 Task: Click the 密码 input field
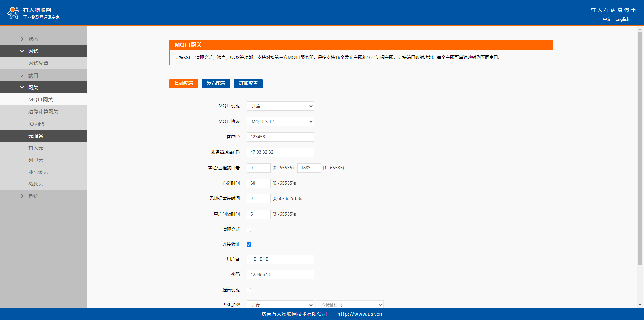coord(280,275)
